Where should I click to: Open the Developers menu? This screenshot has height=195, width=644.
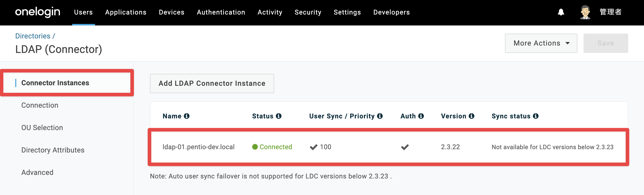pos(392,12)
